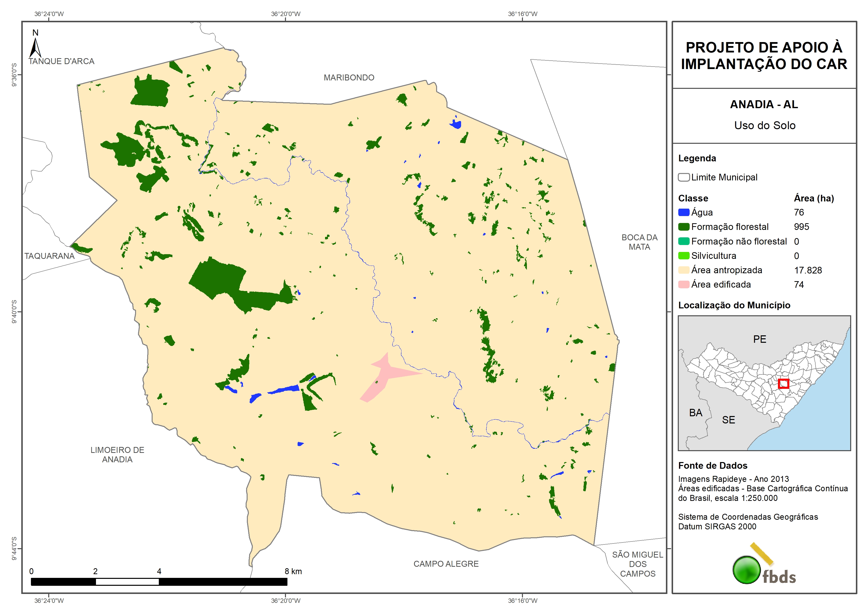Click the blue Água legend swatch
The width and height of the screenshot is (868, 614).
tap(683, 212)
